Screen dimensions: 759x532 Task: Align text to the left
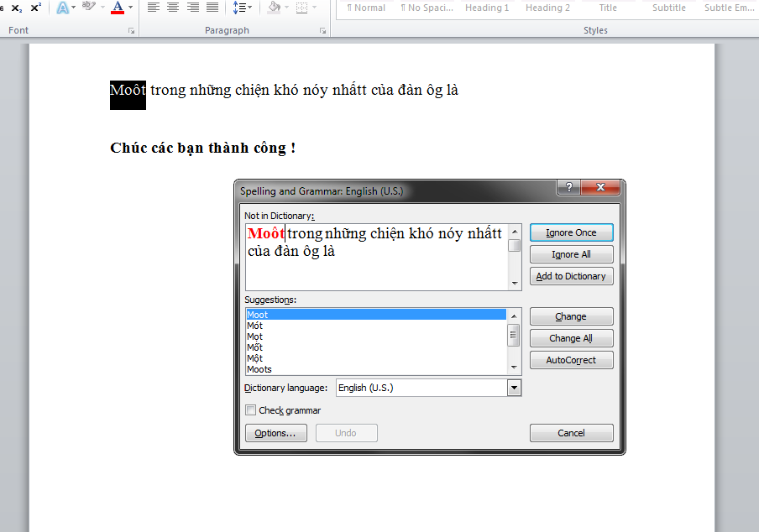[154, 8]
